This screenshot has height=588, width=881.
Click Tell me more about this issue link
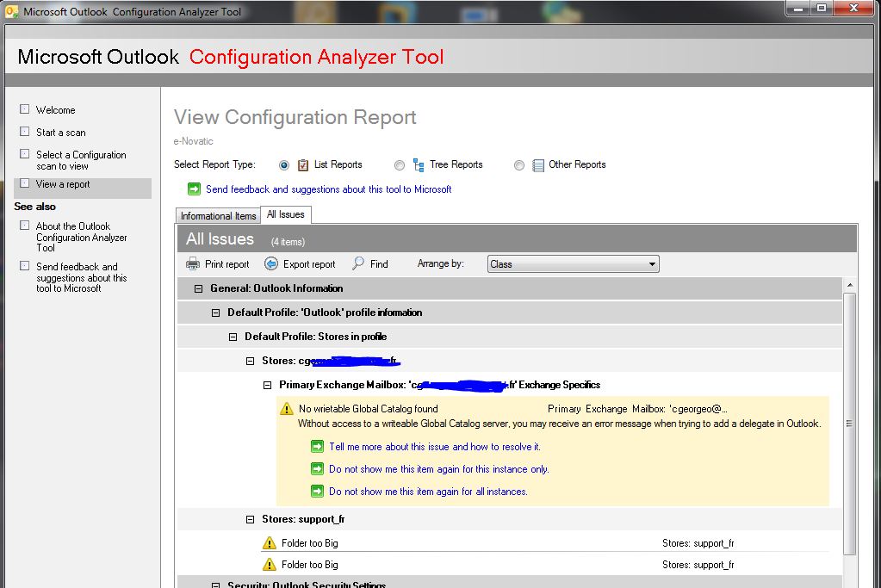pyautogui.click(x=435, y=447)
